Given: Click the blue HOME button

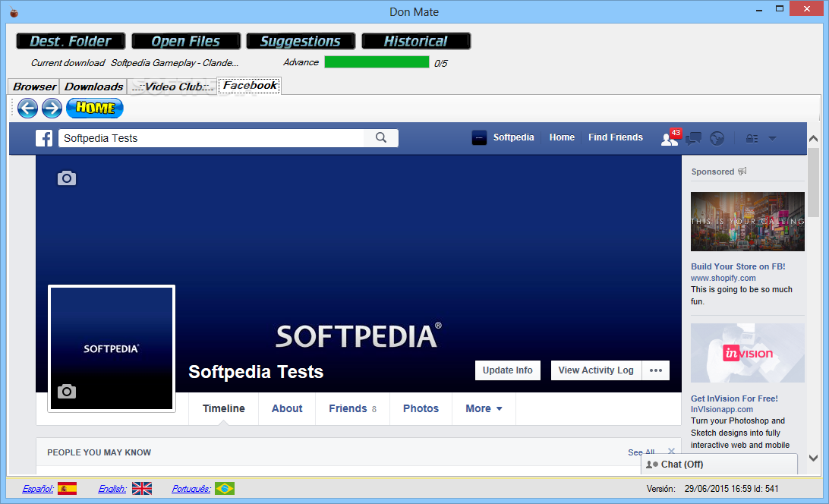Looking at the screenshot, I should (95, 108).
